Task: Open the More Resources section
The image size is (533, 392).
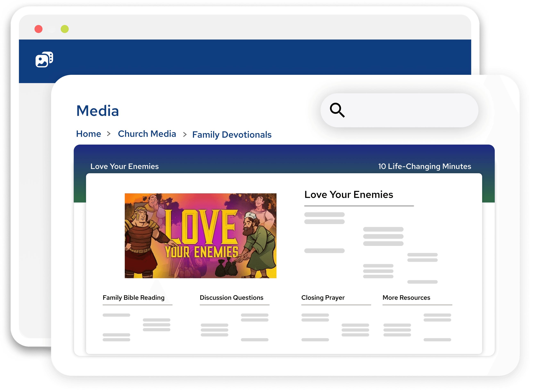Action: coord(406,297)
